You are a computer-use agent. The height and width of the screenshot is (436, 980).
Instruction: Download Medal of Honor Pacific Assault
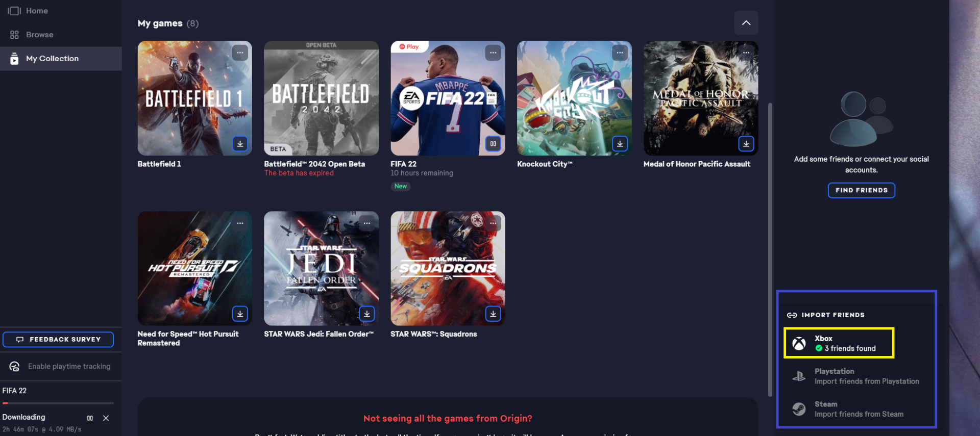[x=746, y=144]
